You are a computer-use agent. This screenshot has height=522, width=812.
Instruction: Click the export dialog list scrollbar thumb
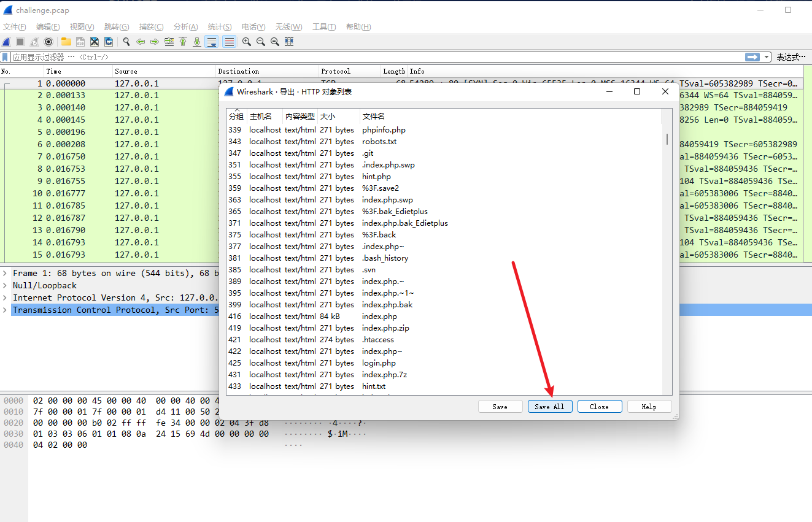tap(667, 139)
